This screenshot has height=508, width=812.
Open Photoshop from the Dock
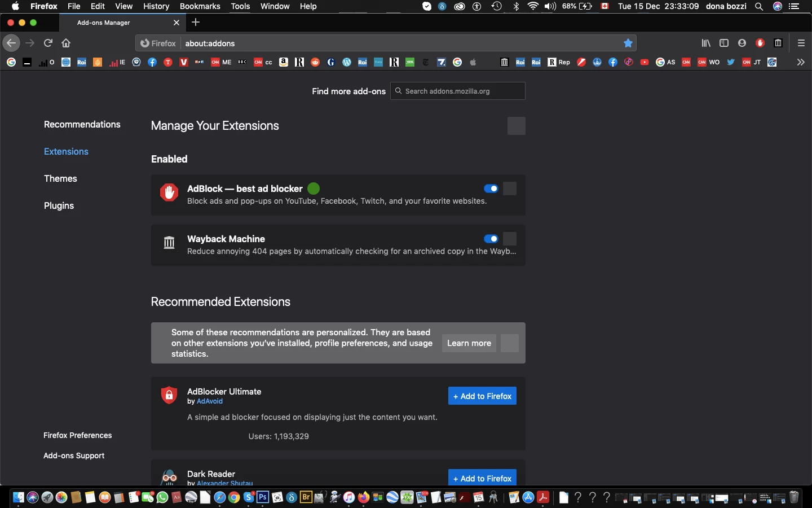(x=263, y=497)
